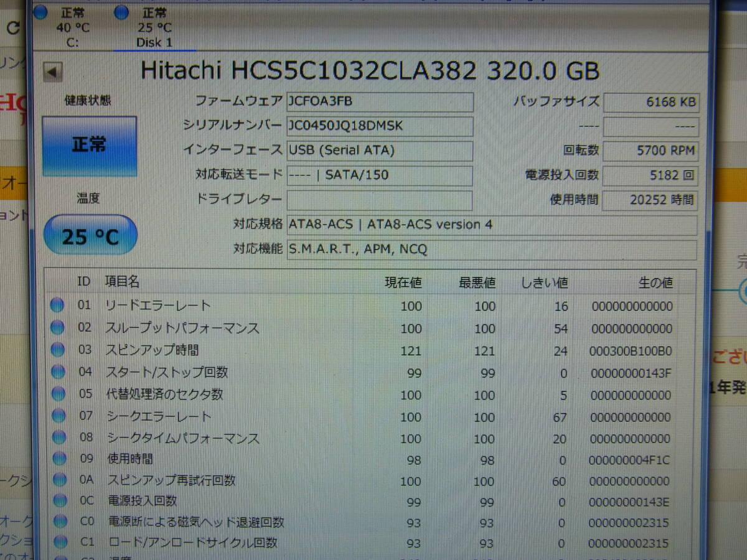
Task: Click the status orb for シークタイムパフォーマンス
Action: point(59,437)
